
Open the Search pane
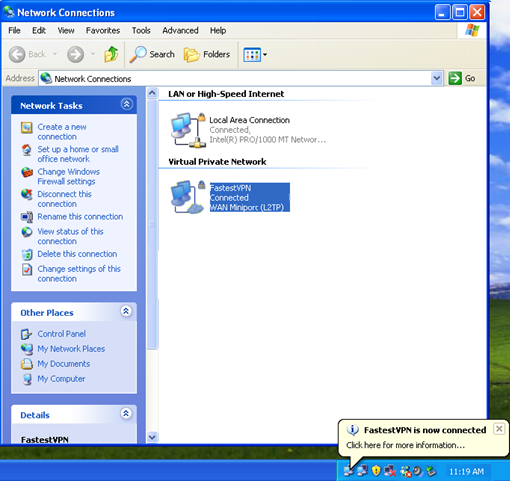(x=152, y=54)
